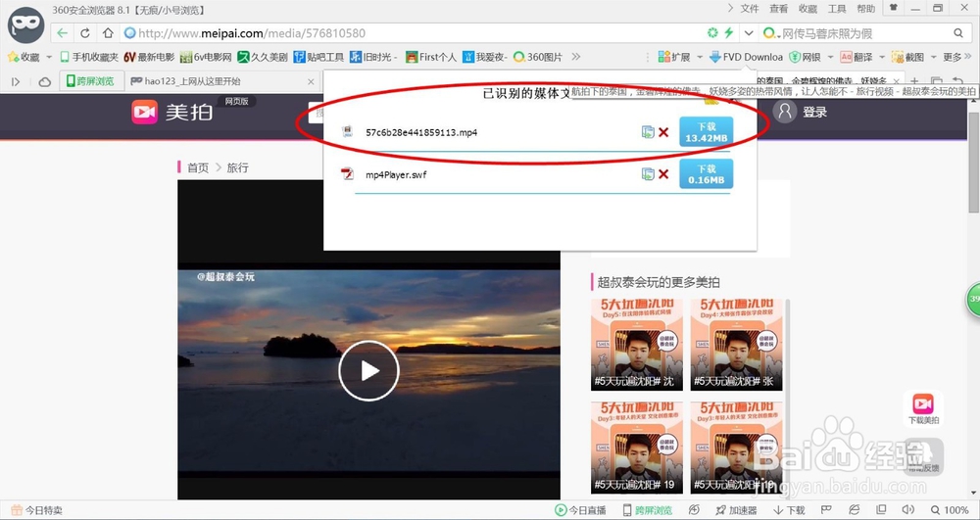980x520 pixels.
Task: Copy link icon for 57c6b28e441859113.mp4
Action: 648,132
